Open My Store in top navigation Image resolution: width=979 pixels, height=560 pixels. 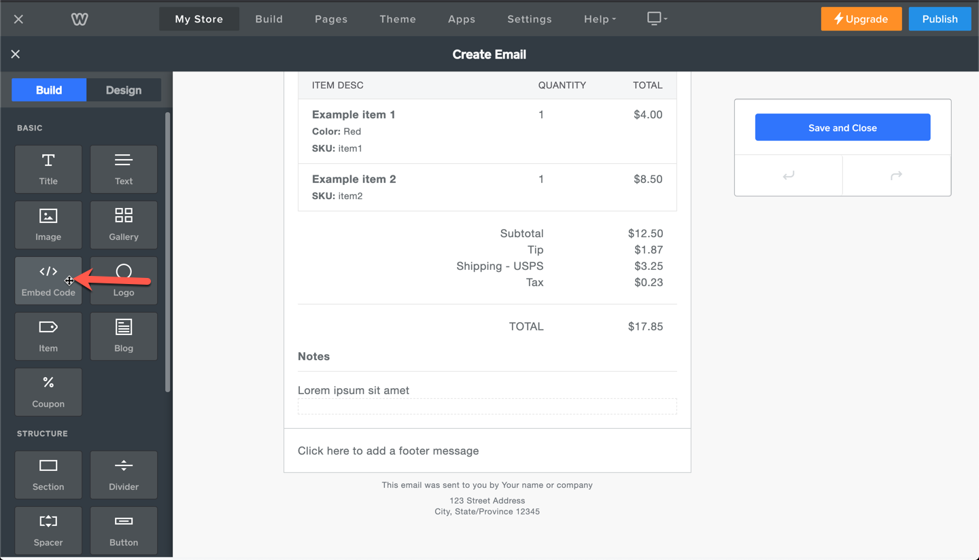pos(199,19)
